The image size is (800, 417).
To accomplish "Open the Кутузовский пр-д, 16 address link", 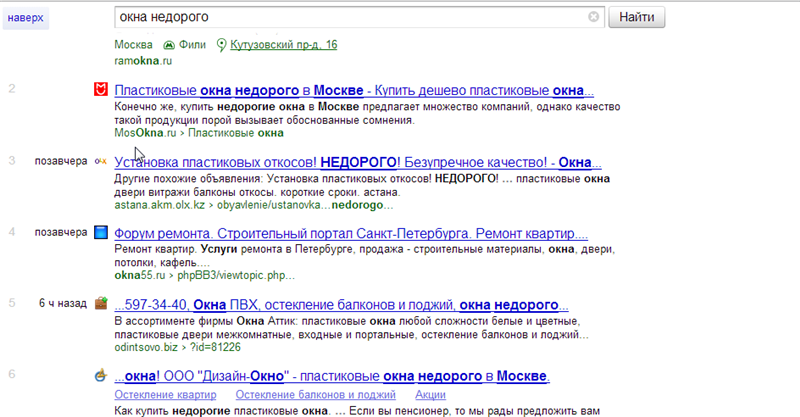I will pyautogui.click(x=284, y=45).
